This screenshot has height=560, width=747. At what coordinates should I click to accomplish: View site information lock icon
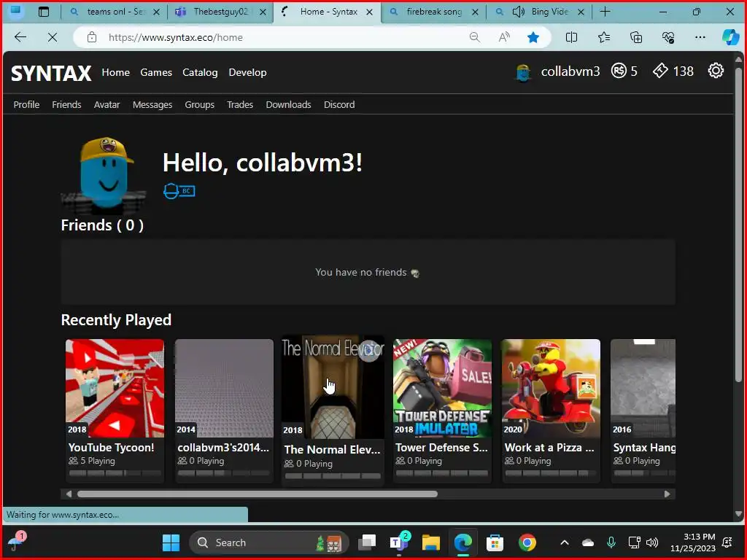[92, 37]
